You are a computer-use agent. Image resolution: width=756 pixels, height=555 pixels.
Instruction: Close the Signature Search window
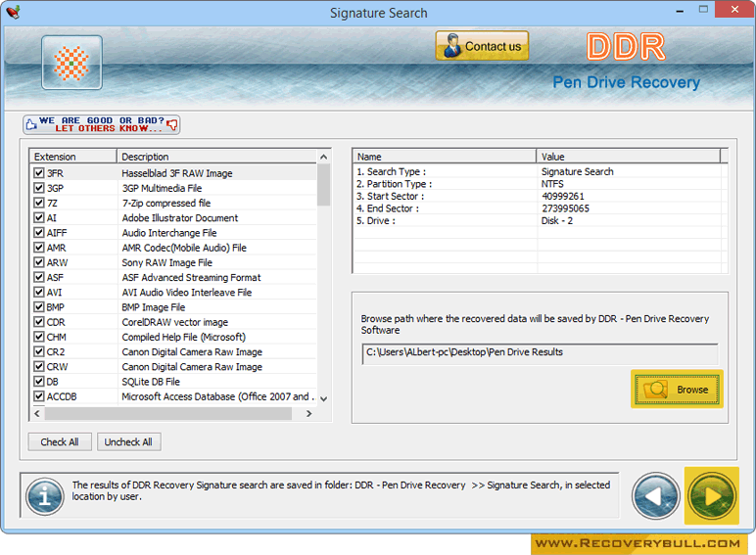734,10
